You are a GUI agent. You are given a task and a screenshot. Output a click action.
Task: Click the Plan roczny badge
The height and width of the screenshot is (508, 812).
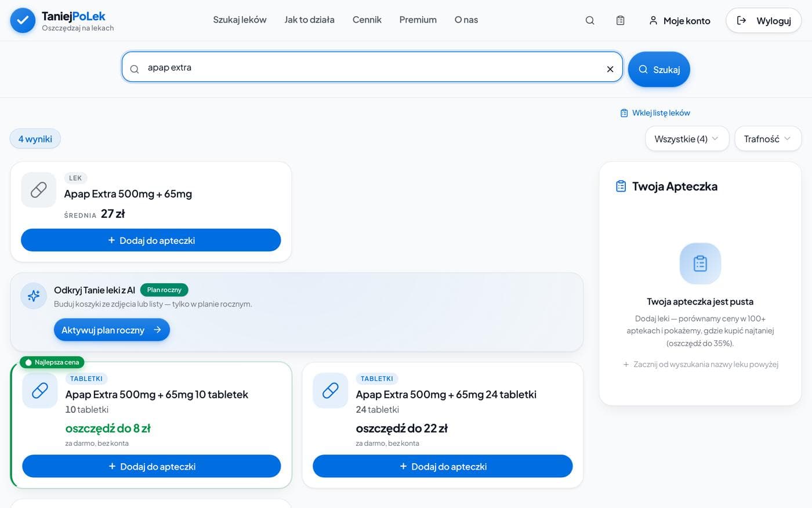(164, 290)
